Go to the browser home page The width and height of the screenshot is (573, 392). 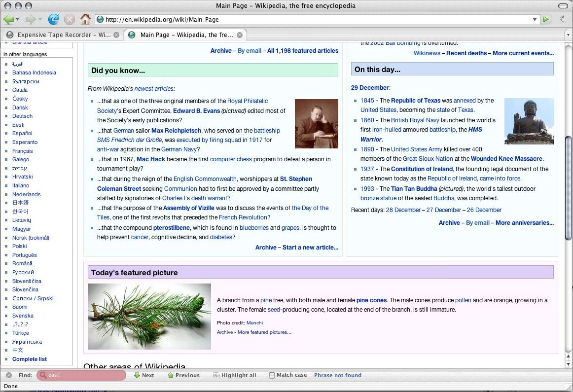[x=85, y=19]
